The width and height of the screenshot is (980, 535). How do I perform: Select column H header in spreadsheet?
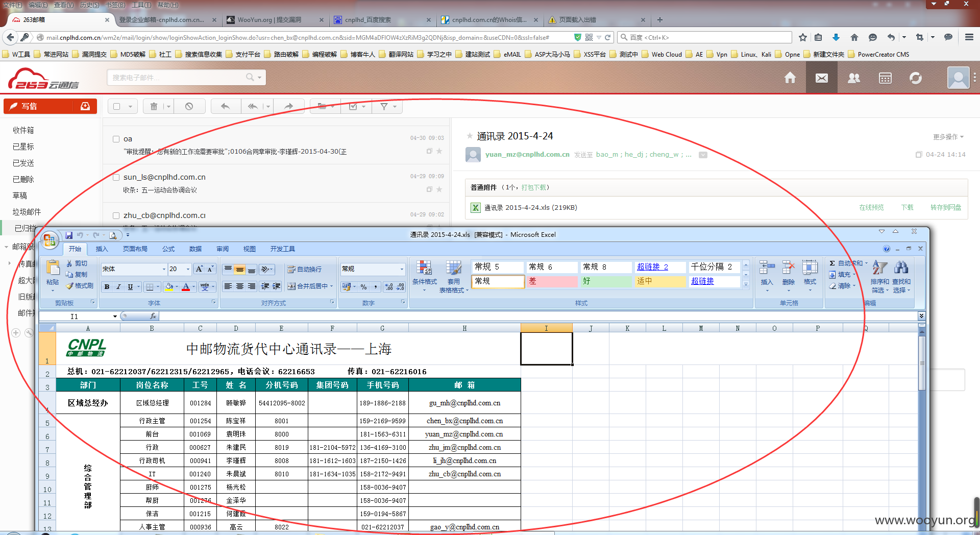pos(464,328)
